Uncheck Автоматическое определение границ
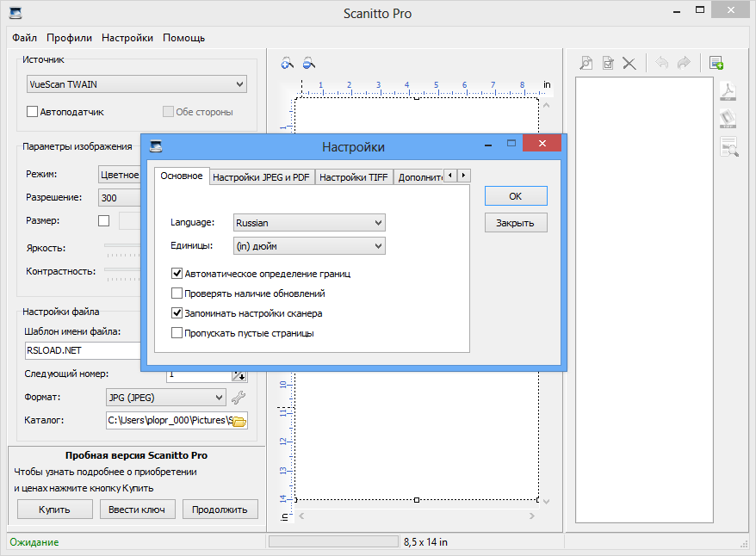Image resolution: width=756 pixels, height=556 pixels. coord(177,273)
